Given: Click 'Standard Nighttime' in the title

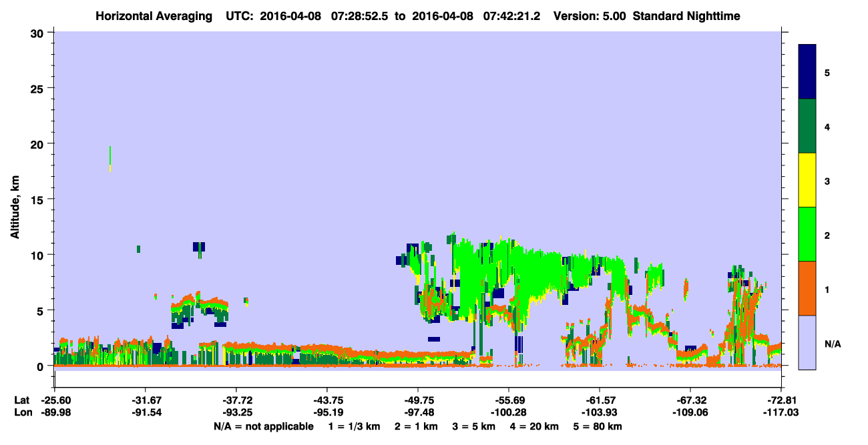Looking at the screenshot, I should click(x=686, y=15).
